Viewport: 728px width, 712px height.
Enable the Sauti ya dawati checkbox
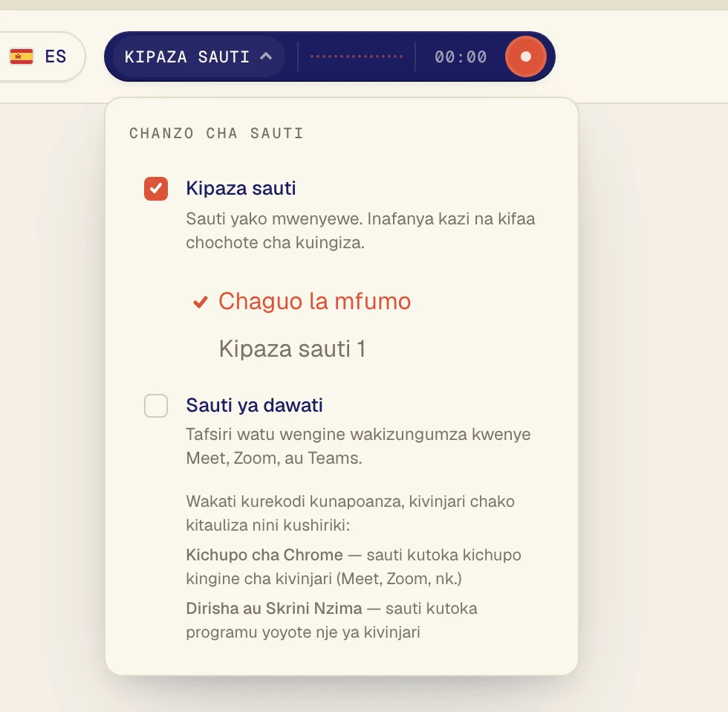pos(156,406)
